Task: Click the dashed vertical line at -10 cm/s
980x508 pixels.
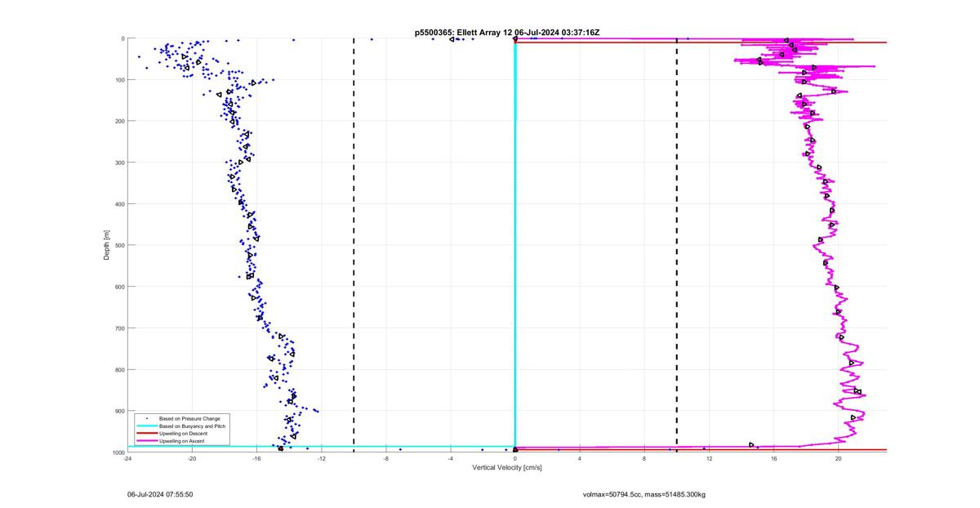Action: tap(354, 245)
